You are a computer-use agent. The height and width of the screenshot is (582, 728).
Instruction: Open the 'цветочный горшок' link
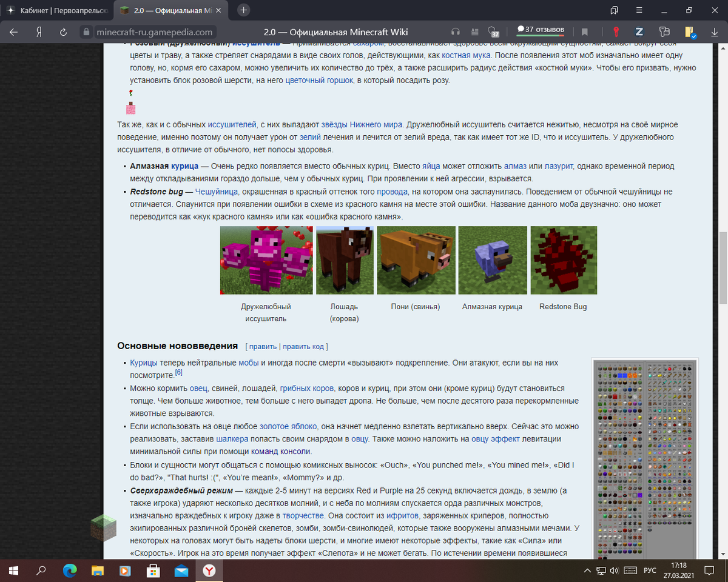[x=319, y=79]
